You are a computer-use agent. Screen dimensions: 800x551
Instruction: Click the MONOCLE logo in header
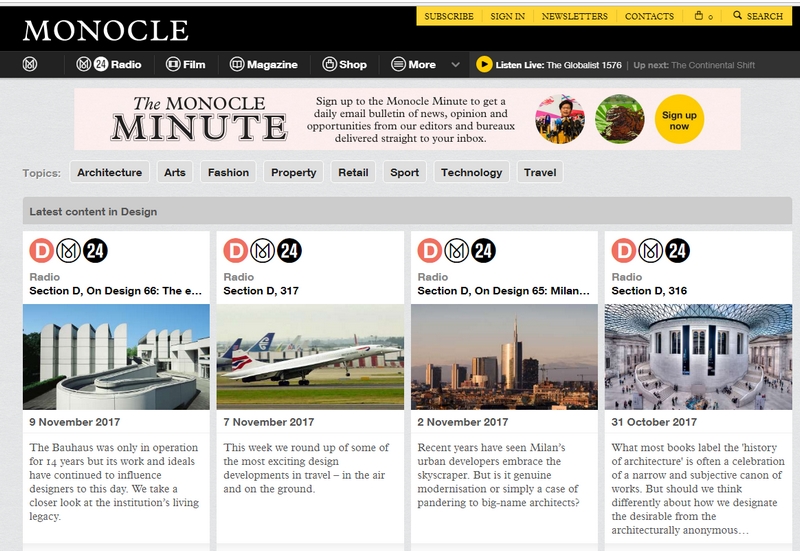[x=106, y=30]
